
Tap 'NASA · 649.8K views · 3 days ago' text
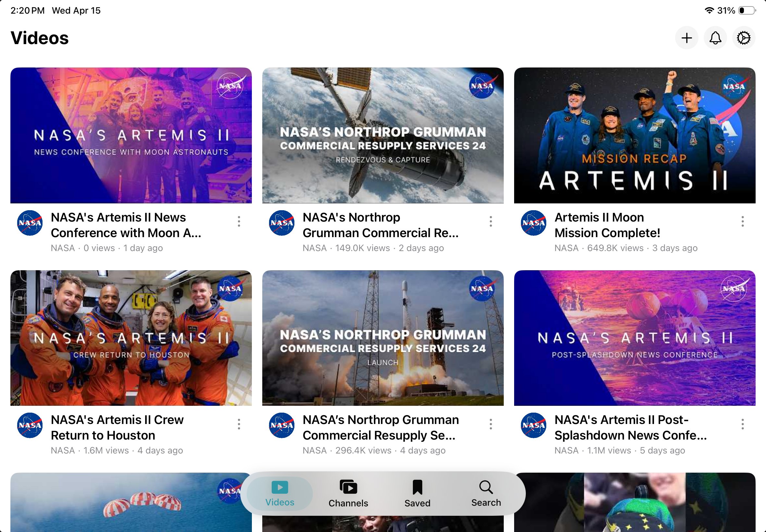pos(626,248)
